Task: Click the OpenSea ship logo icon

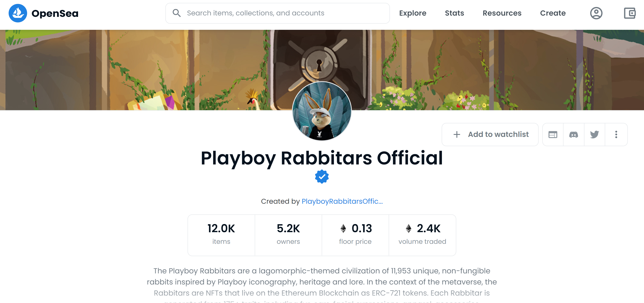Action: pyautogui.click(x=18, y=13)
